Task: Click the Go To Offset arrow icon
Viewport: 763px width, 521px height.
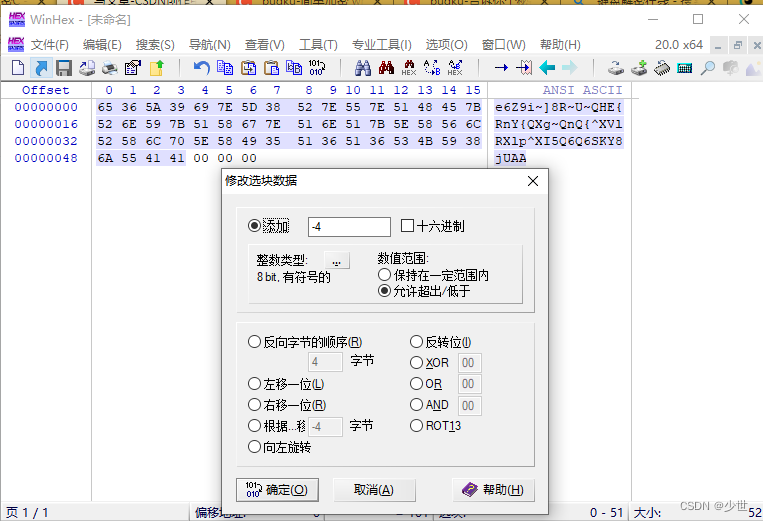Action: tap(501, 68)
